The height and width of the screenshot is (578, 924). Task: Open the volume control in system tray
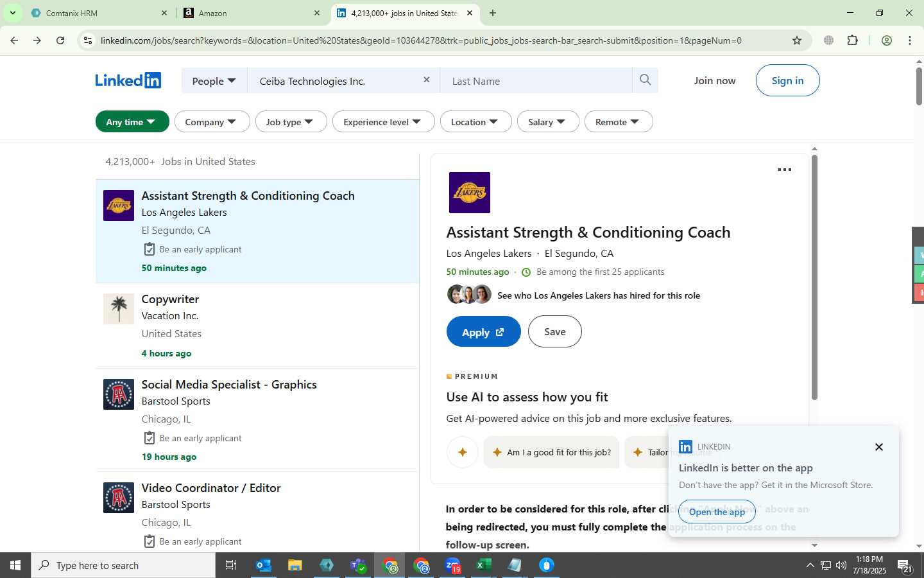point(841,565)
